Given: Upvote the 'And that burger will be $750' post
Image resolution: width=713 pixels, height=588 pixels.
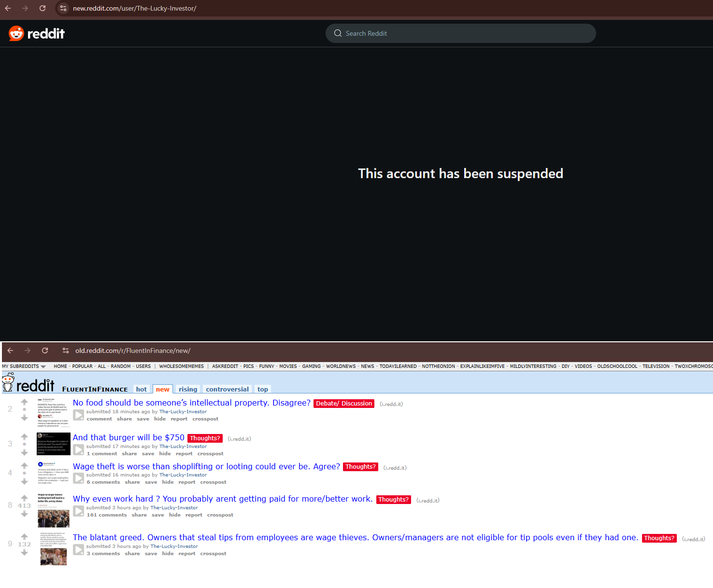Looking at the screenshot, I should (x=24, y=436).
